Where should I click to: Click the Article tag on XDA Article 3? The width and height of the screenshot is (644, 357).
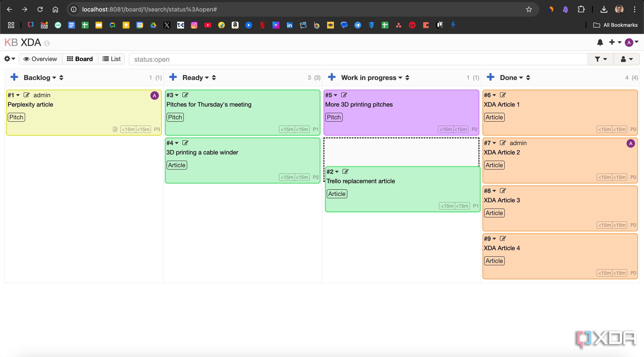(x=494, y=213)
